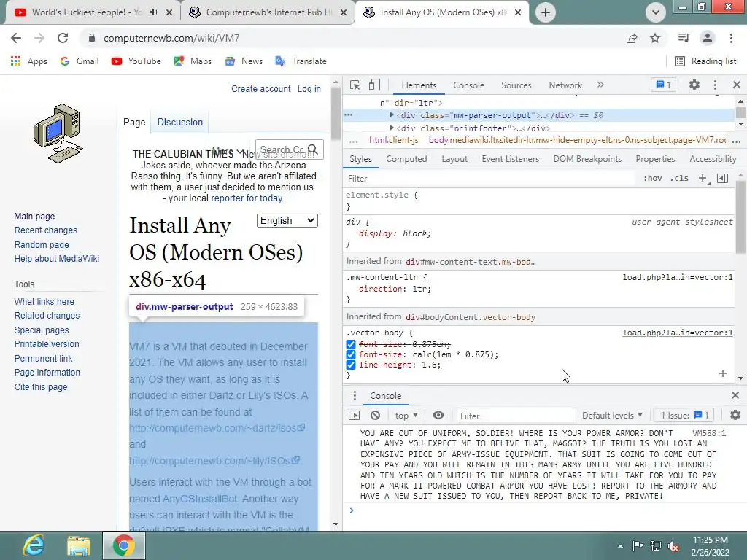Viewport: 747px width, 560px height.
Task: Open DevTools settings gear icon
Action: pyautogui.click(x=694, y=85)
